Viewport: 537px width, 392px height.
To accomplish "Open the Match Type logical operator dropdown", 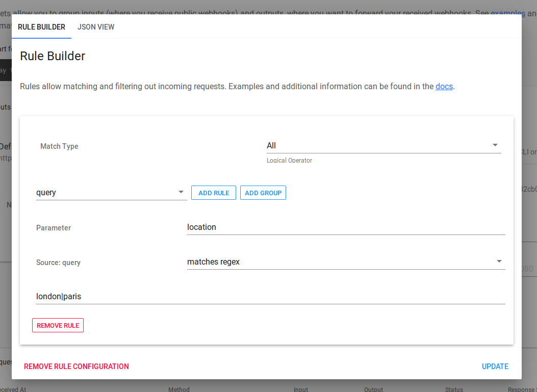I will tap(382, 145).
